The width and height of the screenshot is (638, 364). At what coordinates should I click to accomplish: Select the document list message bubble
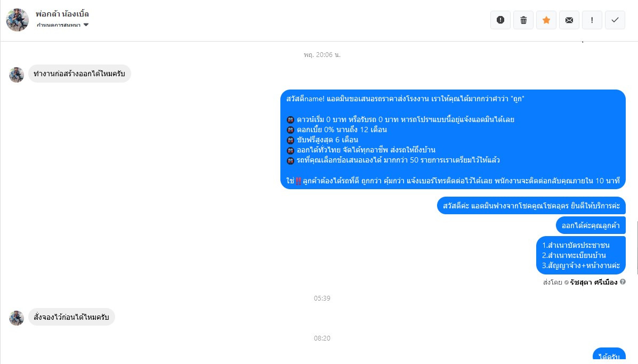point(581,255)
